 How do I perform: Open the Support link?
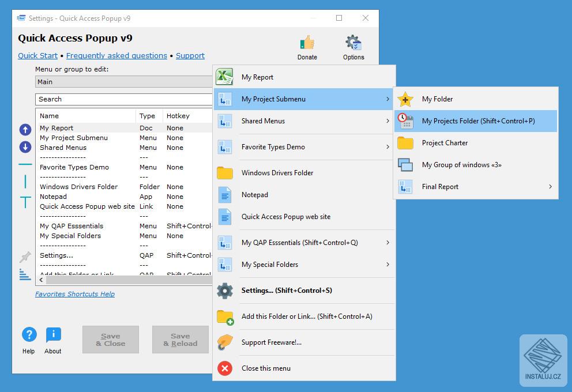[190, 56]
